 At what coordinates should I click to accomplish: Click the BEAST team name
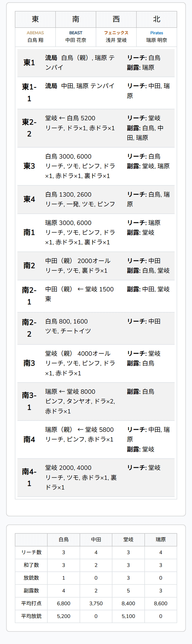(x=76, y=33)
